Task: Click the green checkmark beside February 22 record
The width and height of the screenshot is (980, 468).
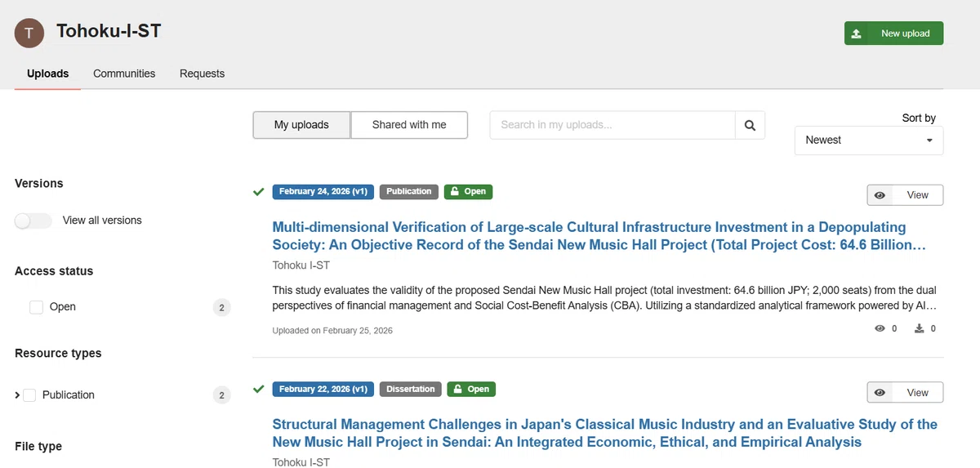Action: point(259,389)
